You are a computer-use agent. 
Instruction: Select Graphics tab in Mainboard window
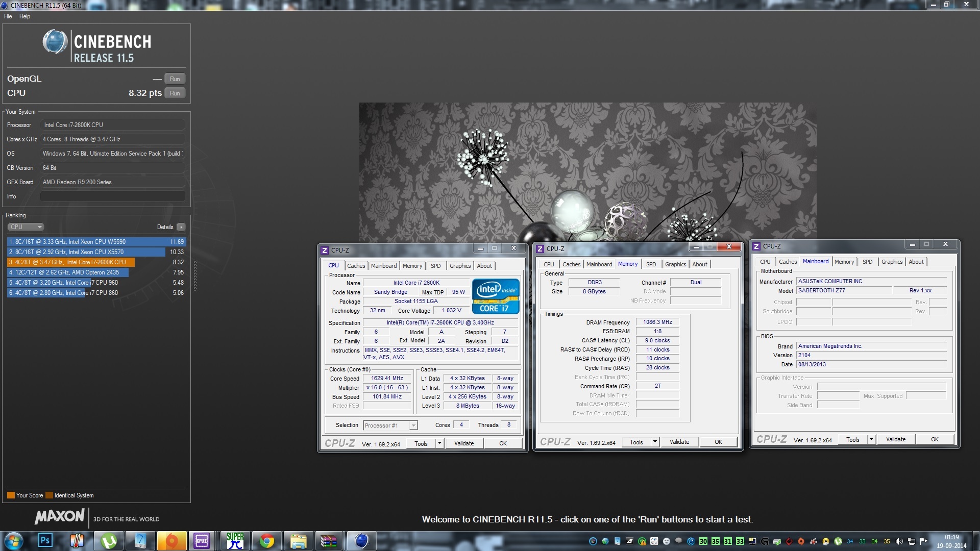pyautogui.click(x=892, y=262)
